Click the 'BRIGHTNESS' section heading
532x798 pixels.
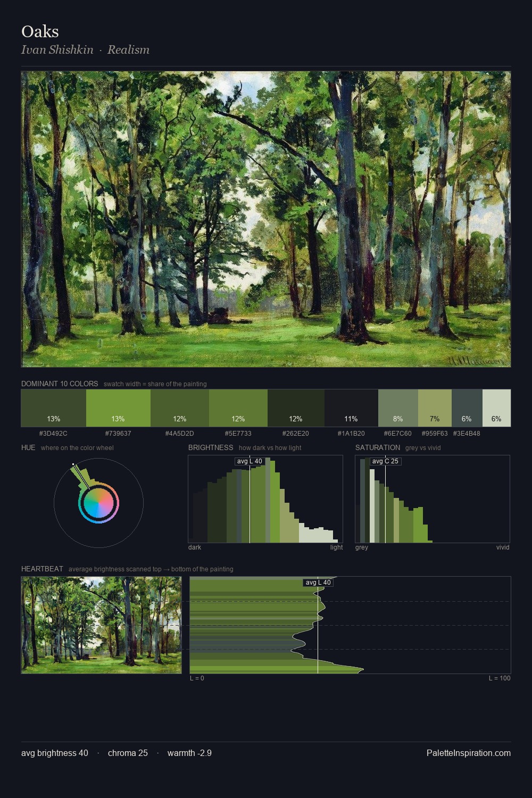(211, 447)
